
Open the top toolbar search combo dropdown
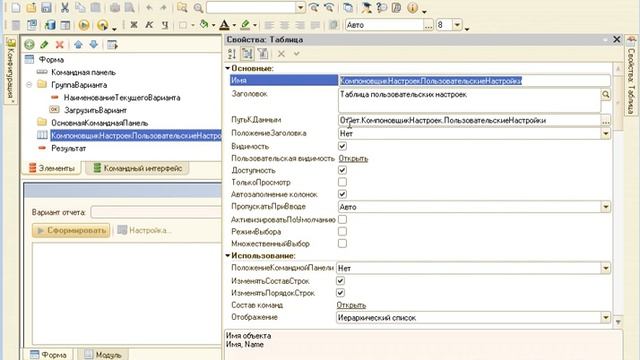(x=300, y=7)
